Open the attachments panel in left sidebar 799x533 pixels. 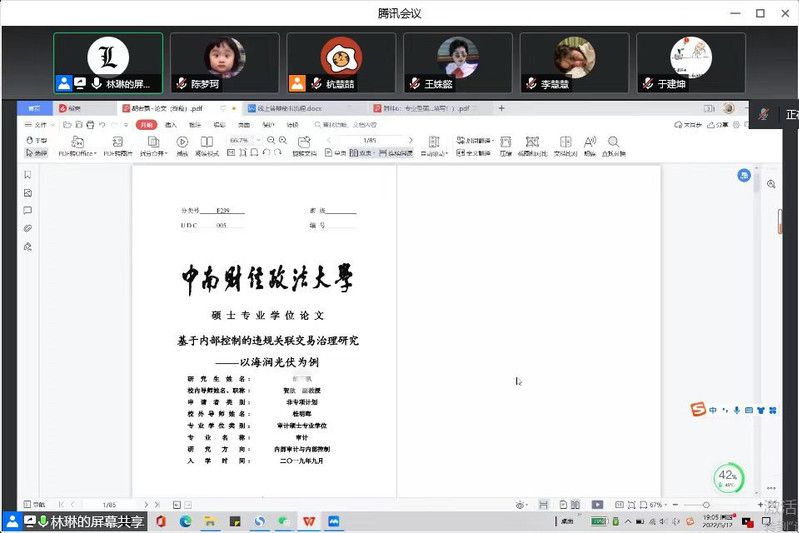coord(28,229)
